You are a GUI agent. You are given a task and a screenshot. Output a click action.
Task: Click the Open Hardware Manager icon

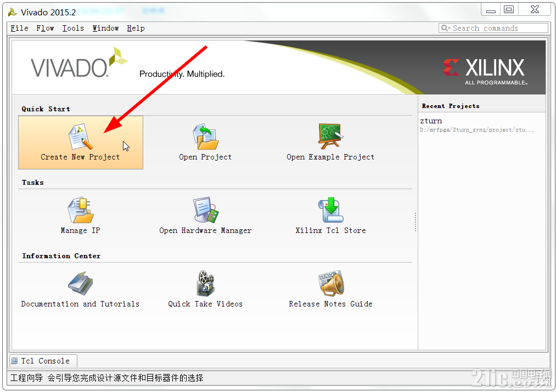click(206, 210)
